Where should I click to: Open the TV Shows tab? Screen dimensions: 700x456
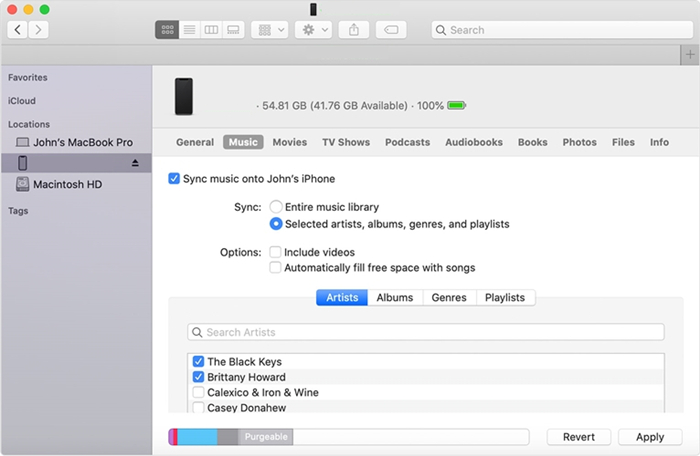[x=346, y=142]
